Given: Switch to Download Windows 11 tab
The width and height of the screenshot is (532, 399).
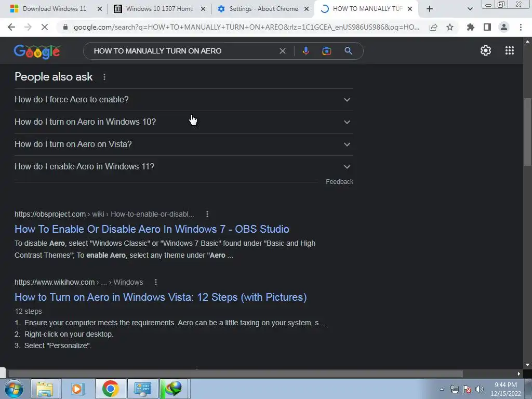Looking at the screenshot, I should point(54,9).
